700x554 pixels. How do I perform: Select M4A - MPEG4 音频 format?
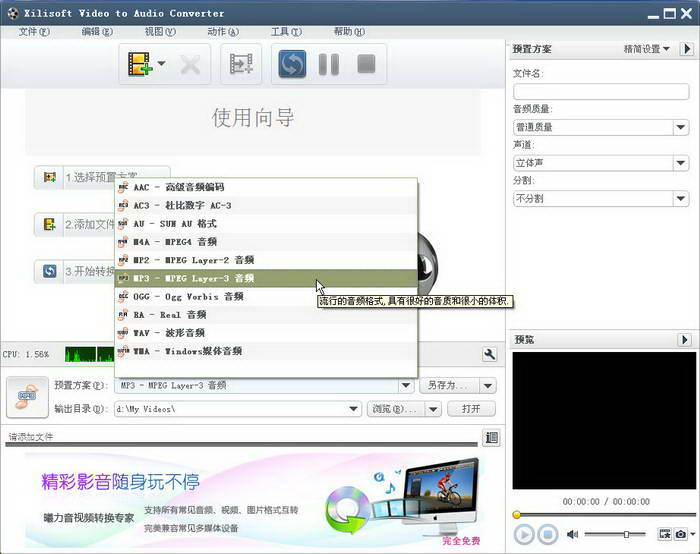point(266,242)
